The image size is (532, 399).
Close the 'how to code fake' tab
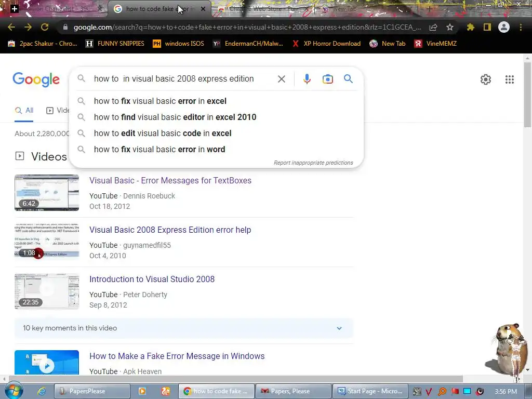[x=203, y=9]
